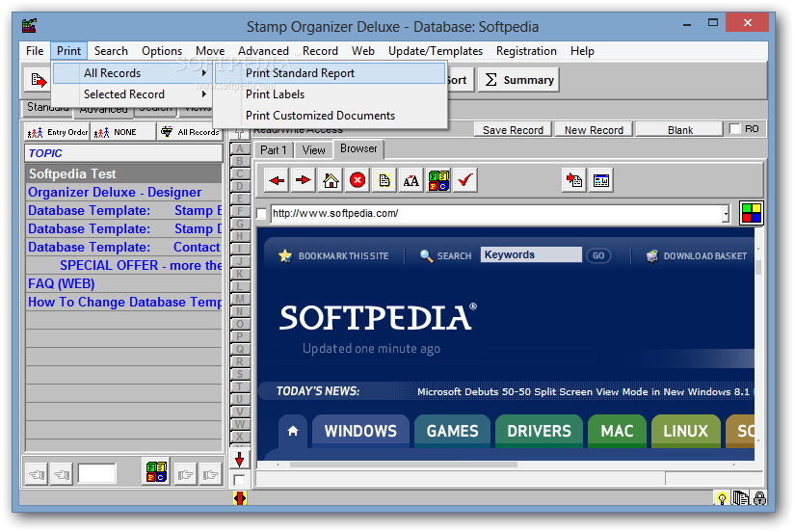Image resolution: width=795 pixels, height=532 pixels.
Task: Click the New Record button
Action: 594,130
